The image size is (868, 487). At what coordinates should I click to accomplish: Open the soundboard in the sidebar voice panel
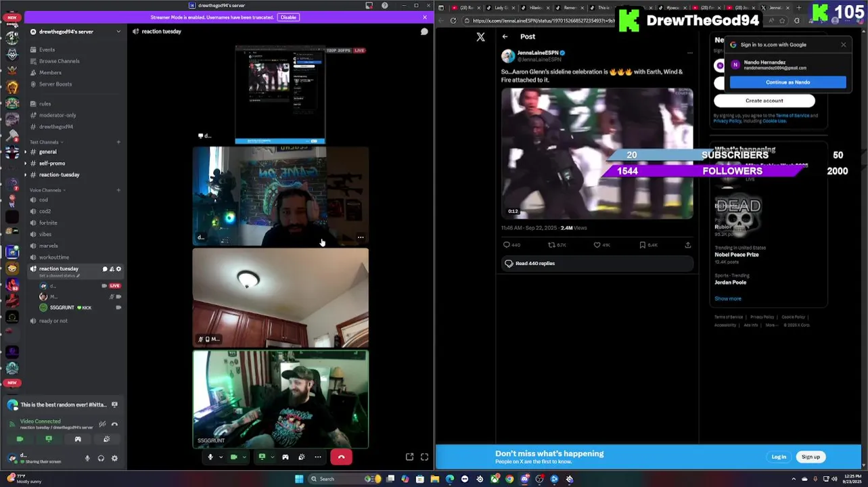coord(106,439)
